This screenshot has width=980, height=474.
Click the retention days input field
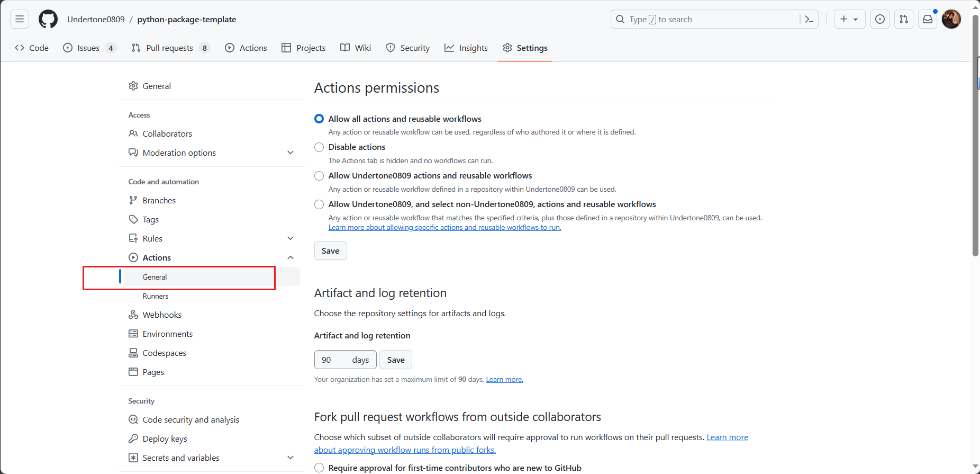click(x=346, y=360)
